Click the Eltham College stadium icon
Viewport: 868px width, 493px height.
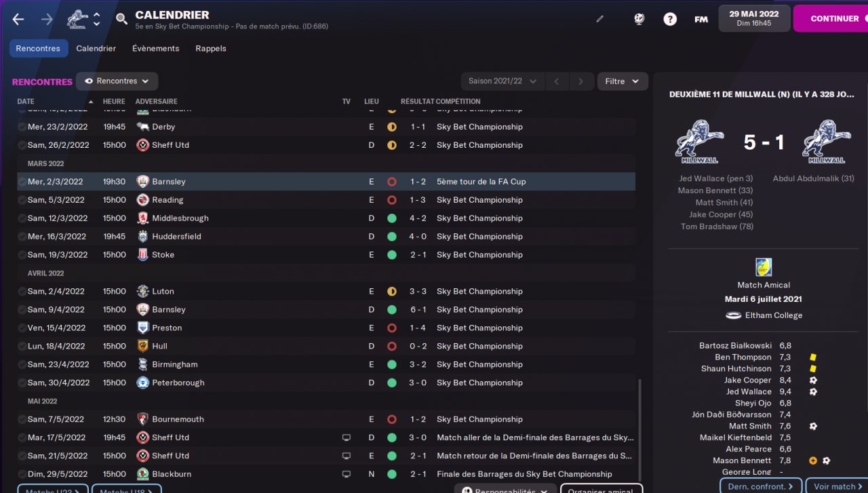click(x=733, y=315)
